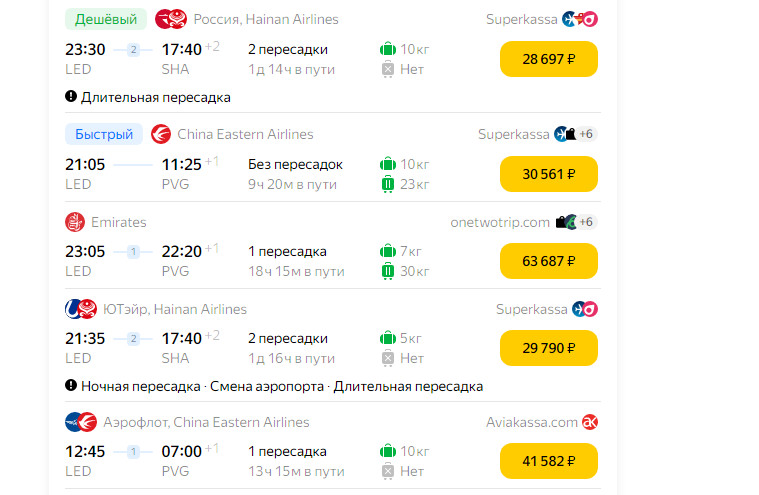Buy the direct flight for 30 561 ₽
Image resolution: width=759 pixels, height=495 pixels.
[x=548, y=174]
